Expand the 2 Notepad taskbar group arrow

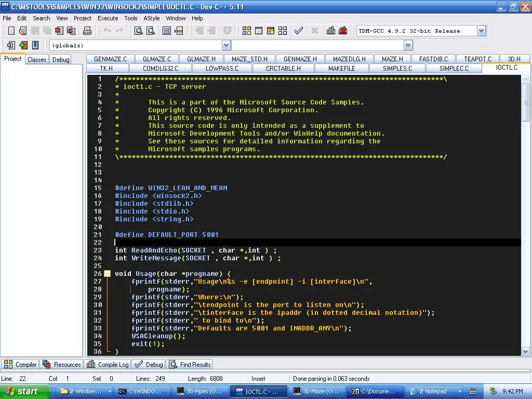click(x=460, y=392)
